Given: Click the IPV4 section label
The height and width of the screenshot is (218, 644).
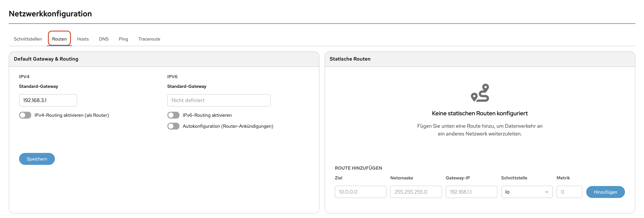Looking at the screenshot, I should coord(24,77).
